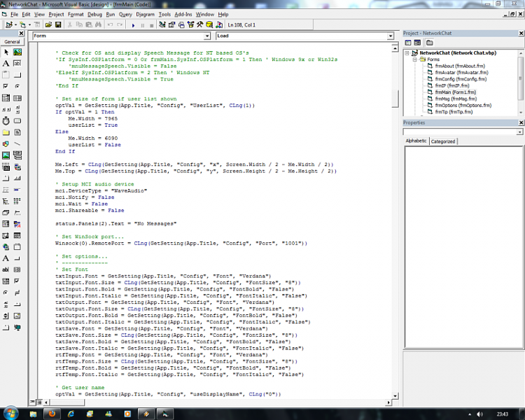This screenshot has width=525, height=420.
Task: Open the Properties object selector dropdown
Action: tap(519, 132)
